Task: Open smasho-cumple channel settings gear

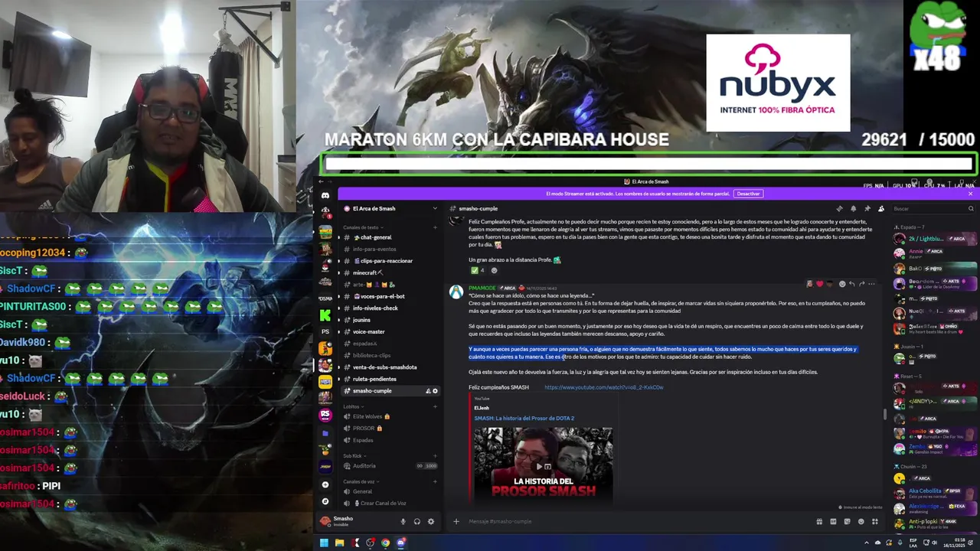Action: pos(435,391)
